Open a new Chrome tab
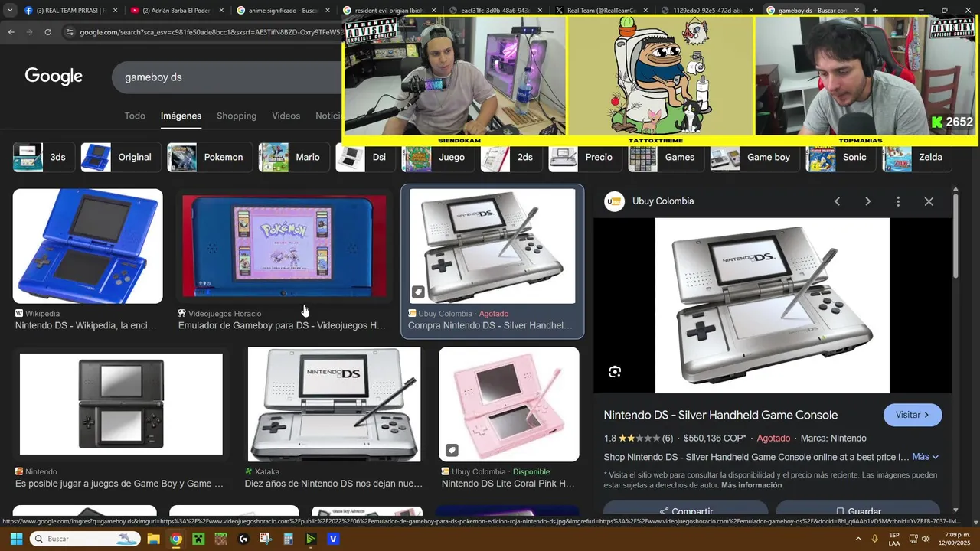Viewport: 980px width, 551px height. [x=875, y=11]
